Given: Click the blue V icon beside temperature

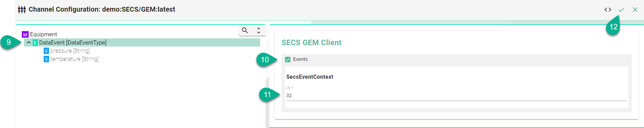Looking at the screenshot, I should coord(46,59).
